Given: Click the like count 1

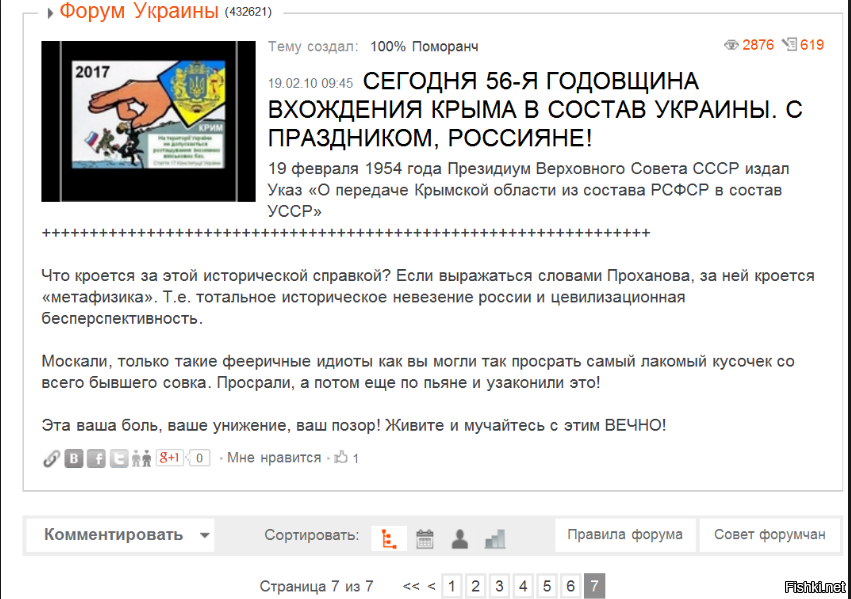Looking at the screenshot, I should [355, 458].
